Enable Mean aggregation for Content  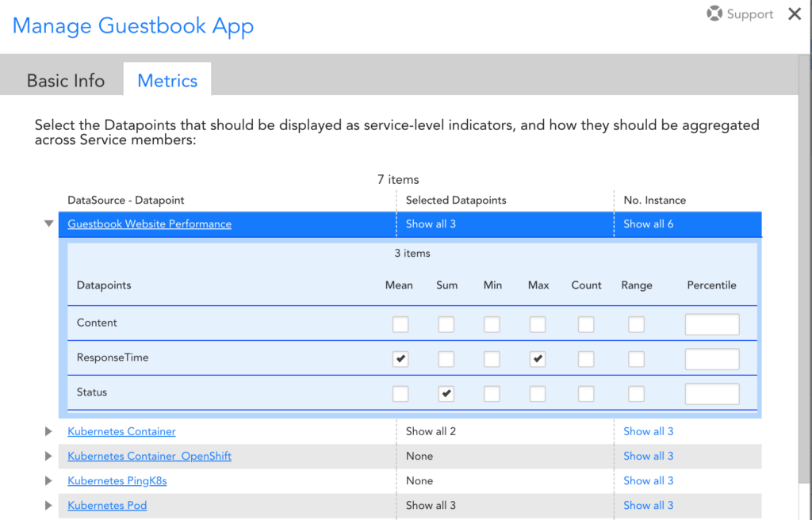pos(400,324)
